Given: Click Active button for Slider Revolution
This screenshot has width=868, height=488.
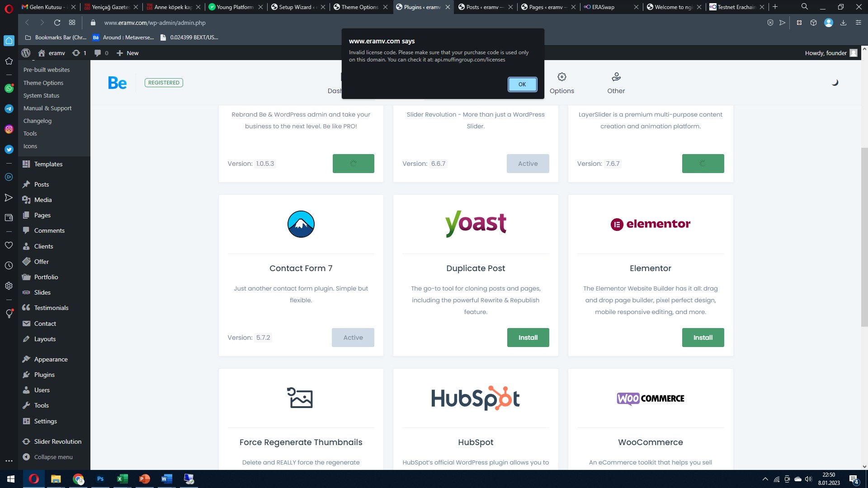Looking at the screenshot, I should 528,164.
